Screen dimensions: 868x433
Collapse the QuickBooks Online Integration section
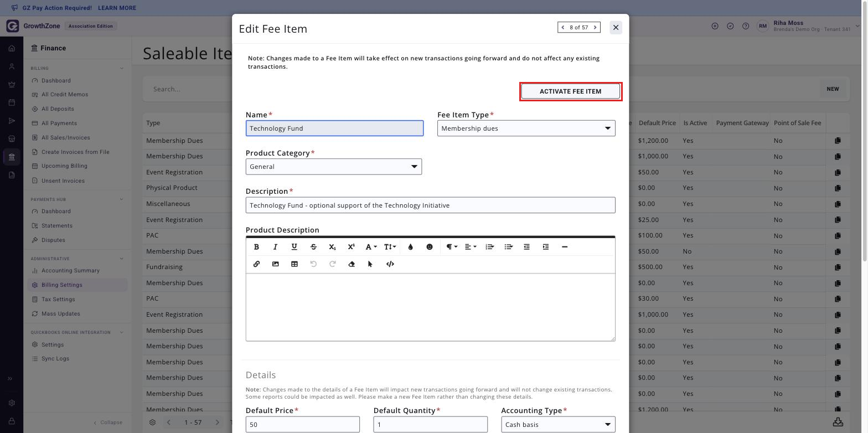(122, 332)
